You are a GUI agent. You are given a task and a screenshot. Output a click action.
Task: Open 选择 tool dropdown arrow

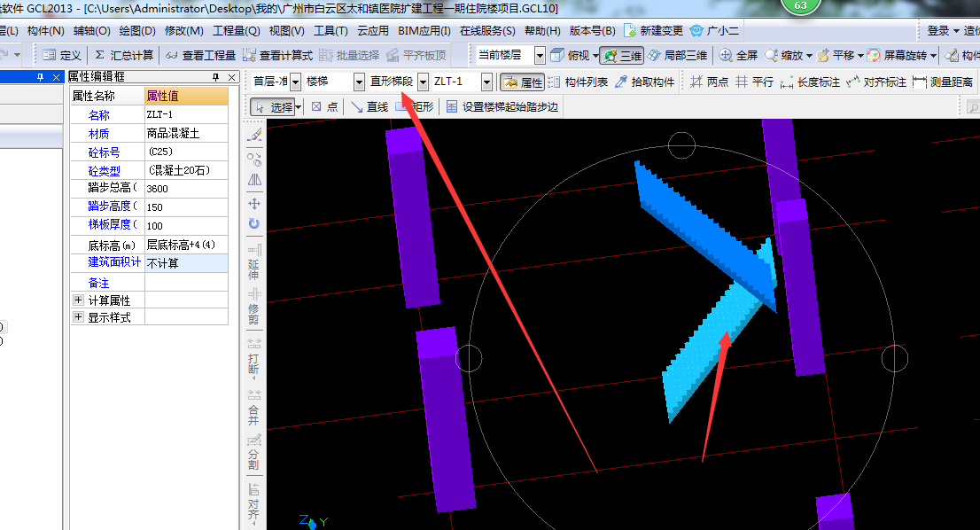coord(299,107)
